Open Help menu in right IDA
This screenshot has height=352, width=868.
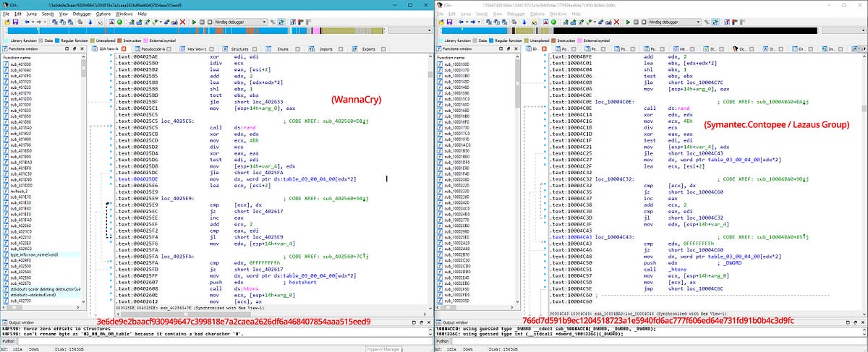576,14
